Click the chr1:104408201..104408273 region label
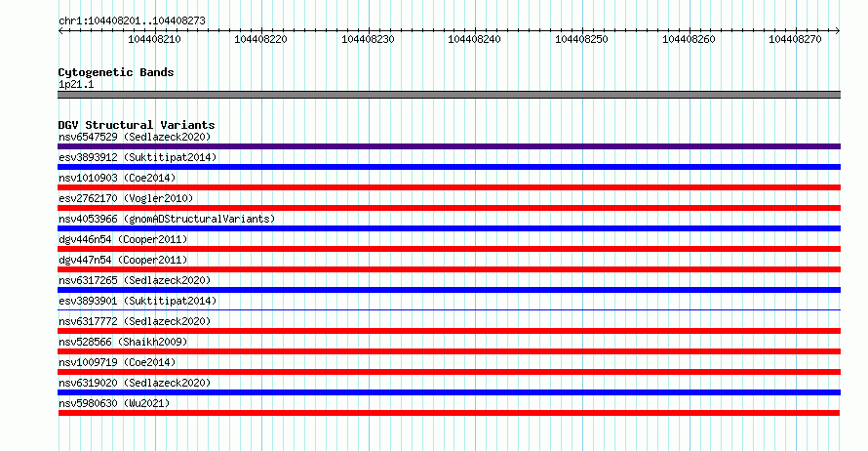The width and height of the screenshot is (868, 451). point(132,21)
